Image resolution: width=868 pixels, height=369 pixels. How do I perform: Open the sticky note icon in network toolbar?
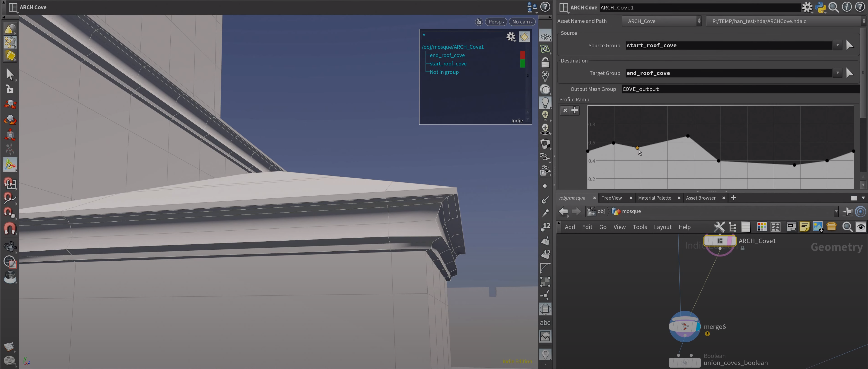804,227
